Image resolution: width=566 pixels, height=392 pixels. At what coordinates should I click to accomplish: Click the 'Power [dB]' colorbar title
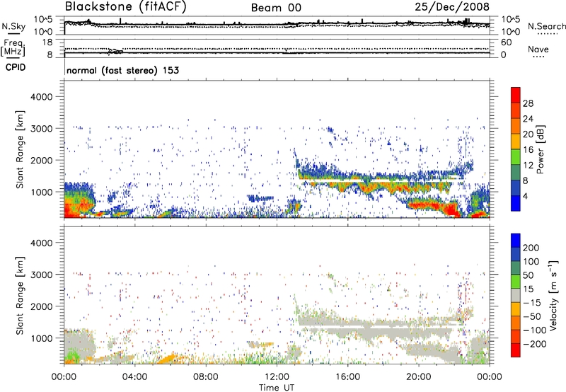(540, 149)
